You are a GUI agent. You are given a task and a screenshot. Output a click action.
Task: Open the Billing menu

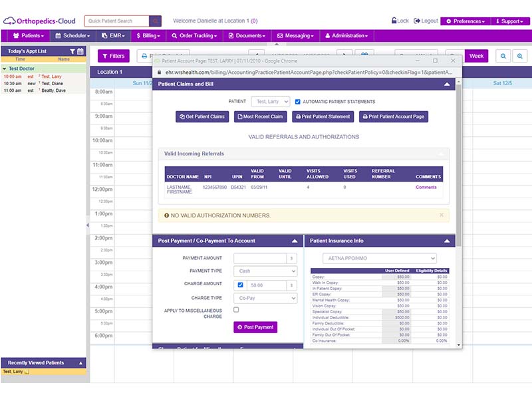tap(148, 36)
